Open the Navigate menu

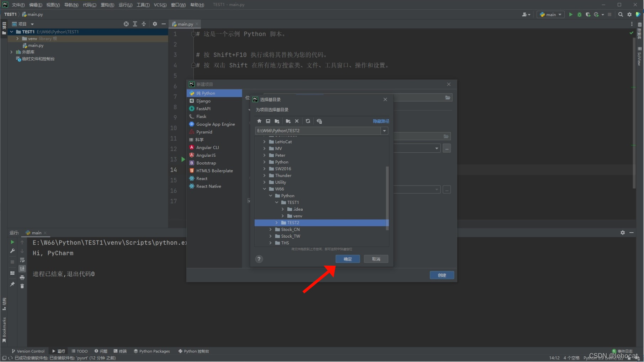click(71, 5)
